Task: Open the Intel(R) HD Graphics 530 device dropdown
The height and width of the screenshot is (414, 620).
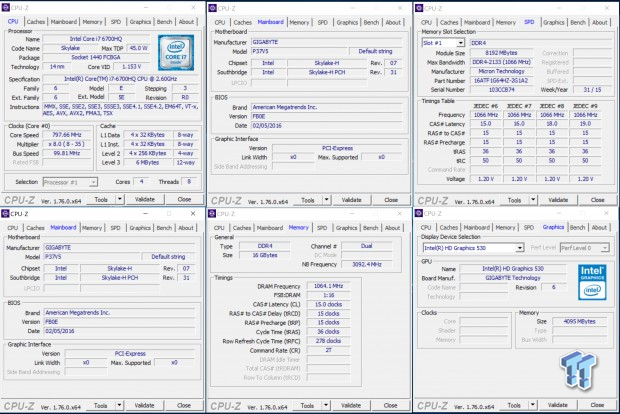Action: tap(520, 248)
